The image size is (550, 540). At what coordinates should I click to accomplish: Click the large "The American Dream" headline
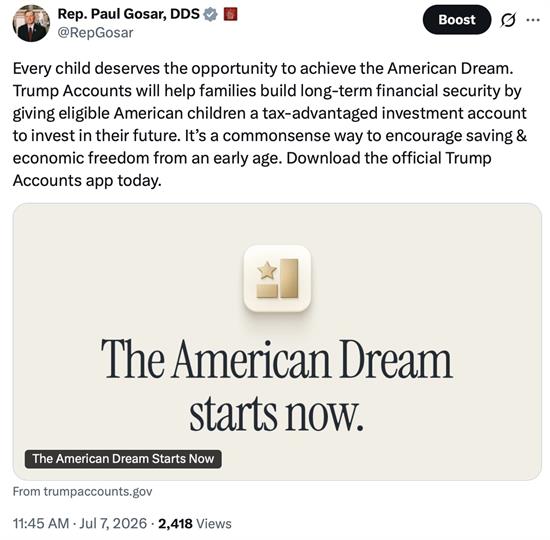click(277, 359)
